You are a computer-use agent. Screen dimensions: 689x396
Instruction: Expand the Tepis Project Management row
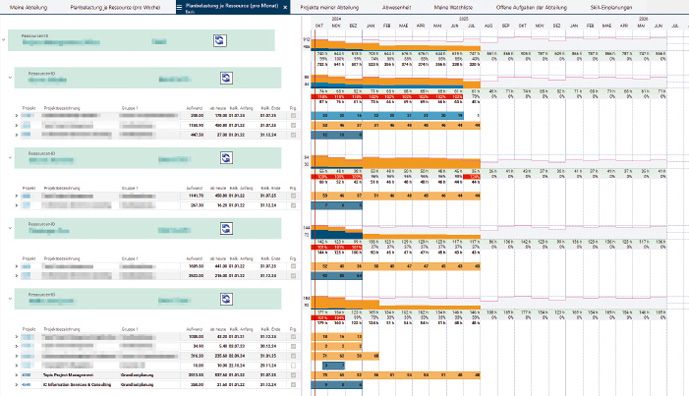17,375
